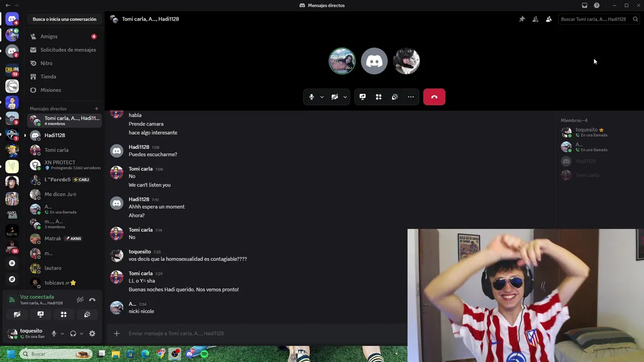This screenshot has height=362, width=644.
Task: Focus the 'Buscar Tomi carla' search field
Action: (x=599, y=19)
